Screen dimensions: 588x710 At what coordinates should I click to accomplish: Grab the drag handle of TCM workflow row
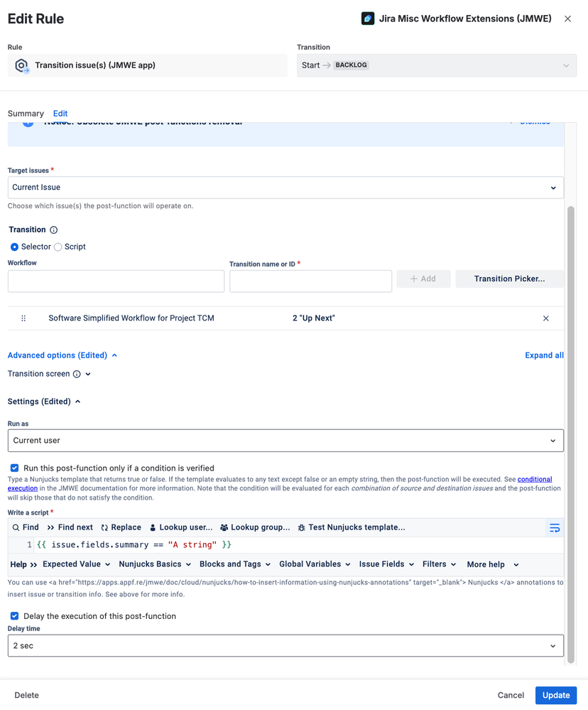(x=23, y=318)
